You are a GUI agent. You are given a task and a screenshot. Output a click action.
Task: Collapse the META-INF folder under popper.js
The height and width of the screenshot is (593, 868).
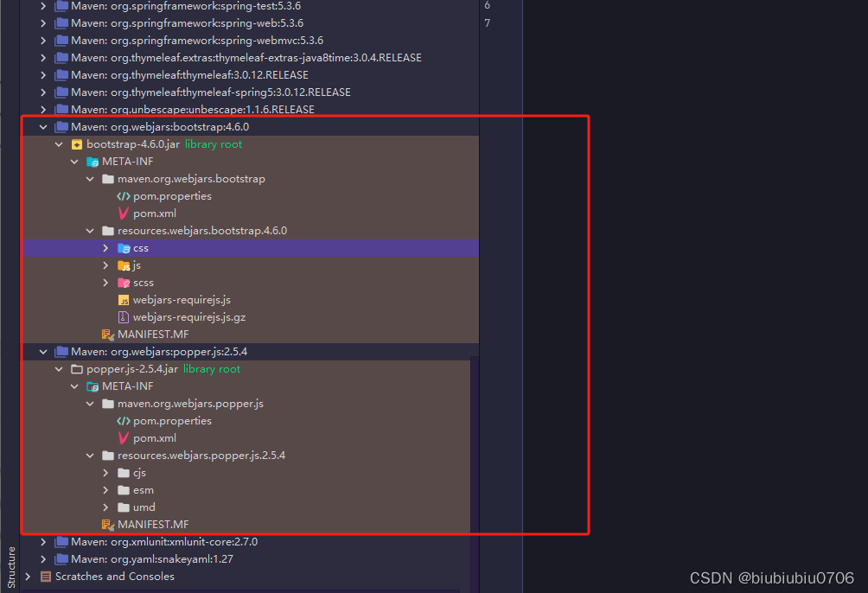73,386
